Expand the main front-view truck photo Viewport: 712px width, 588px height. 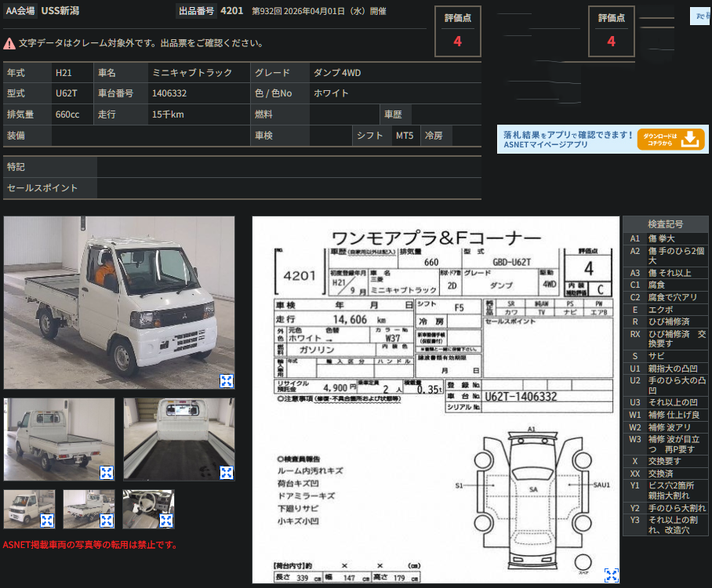(226, 380)
